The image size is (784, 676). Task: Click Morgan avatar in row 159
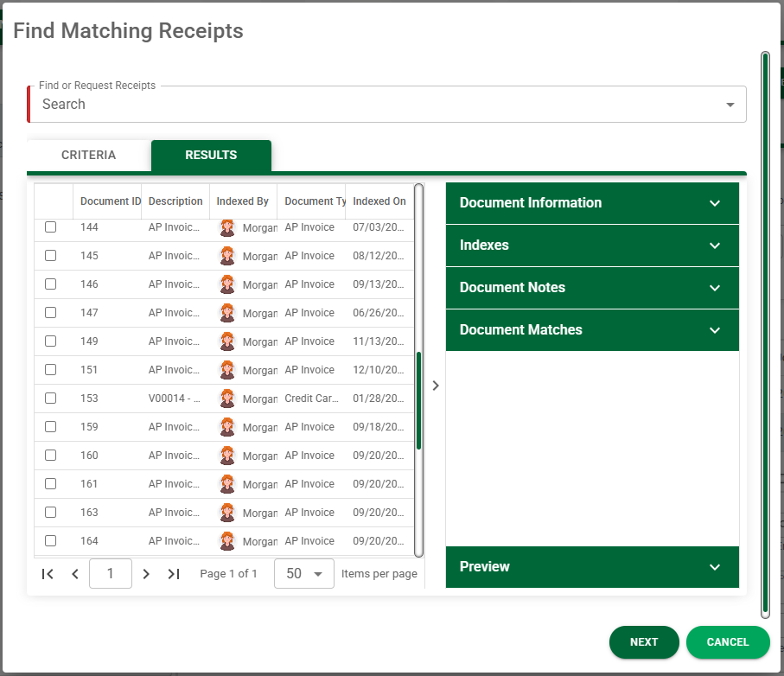click(227, 427)
